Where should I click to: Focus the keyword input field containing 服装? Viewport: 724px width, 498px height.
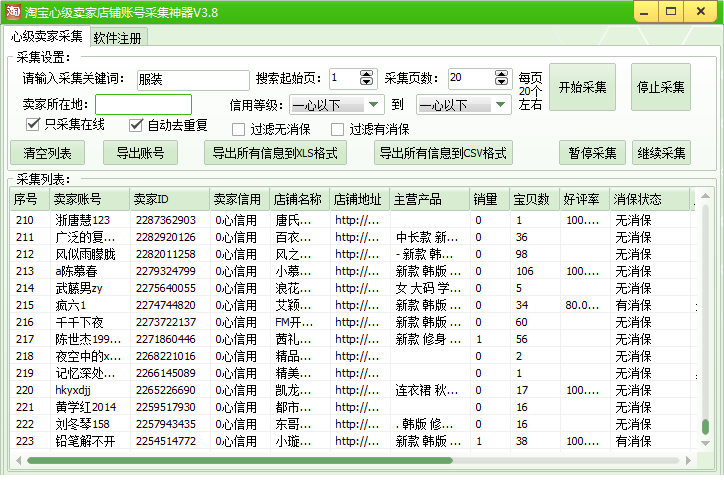pyautogui.click(x=193, y=80)
